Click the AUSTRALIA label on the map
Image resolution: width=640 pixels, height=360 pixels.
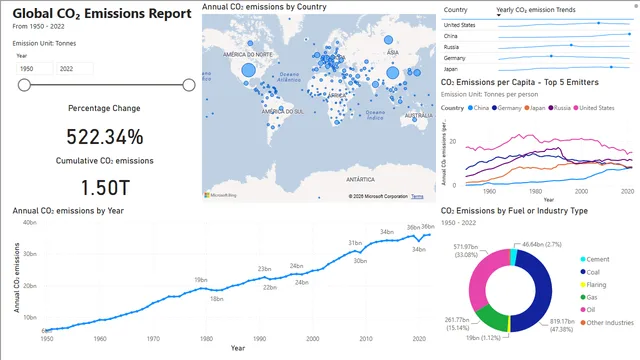(x=418, y=116)
